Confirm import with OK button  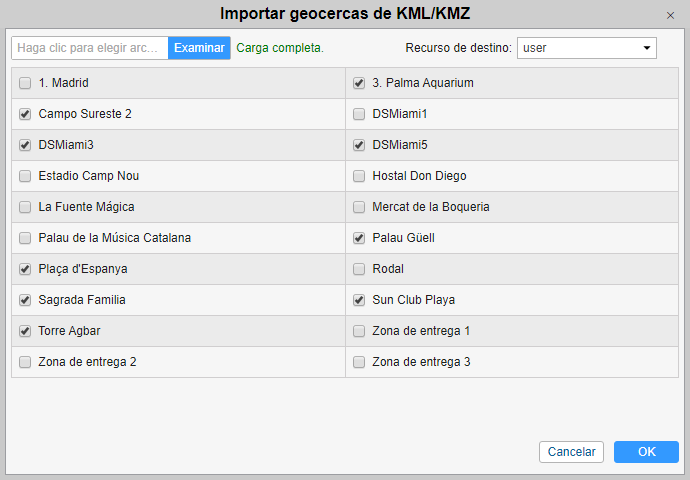click(646, 452)
